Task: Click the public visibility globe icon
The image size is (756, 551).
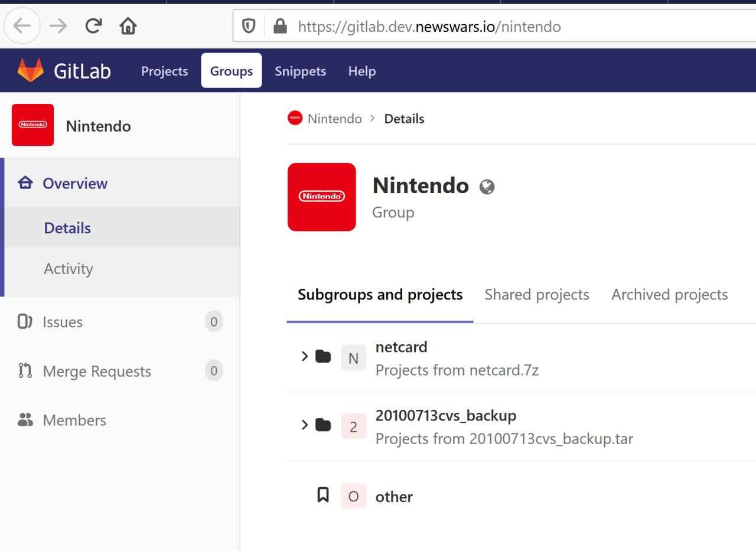Action: point(487,187)
